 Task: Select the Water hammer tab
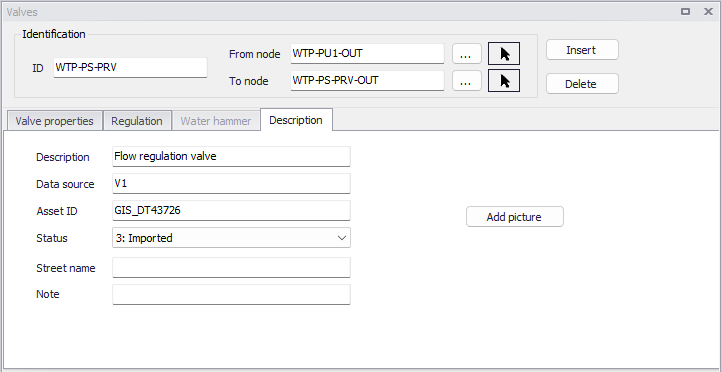215,121
